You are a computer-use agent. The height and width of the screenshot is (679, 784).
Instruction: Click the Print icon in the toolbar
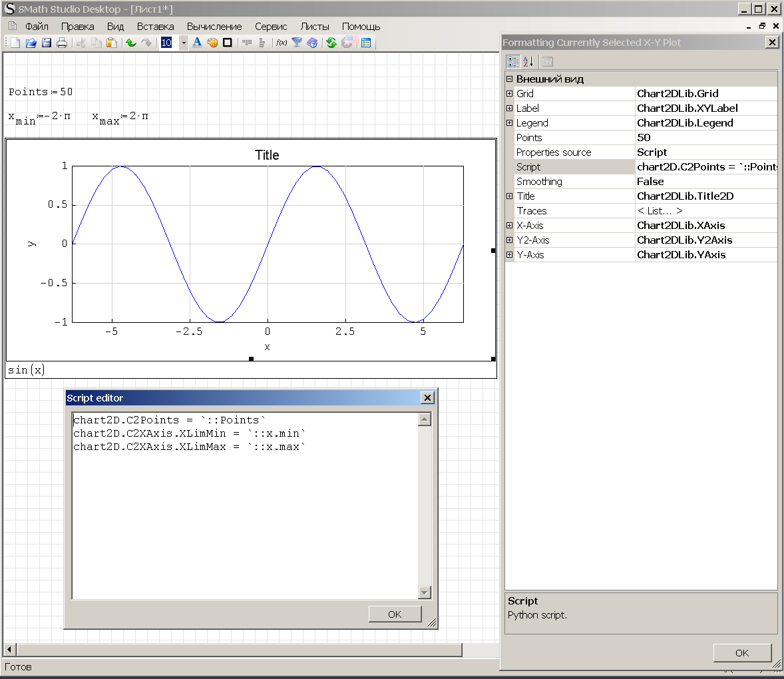coord(62,43)
